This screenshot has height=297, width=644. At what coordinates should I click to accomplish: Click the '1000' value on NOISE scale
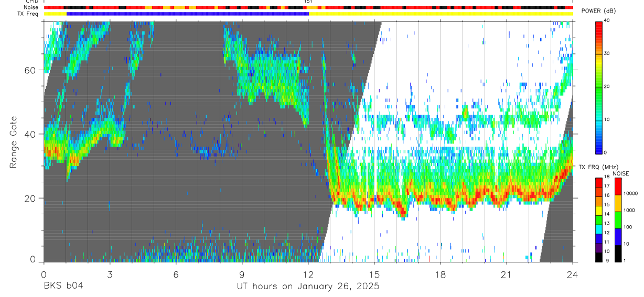point(630,210)
